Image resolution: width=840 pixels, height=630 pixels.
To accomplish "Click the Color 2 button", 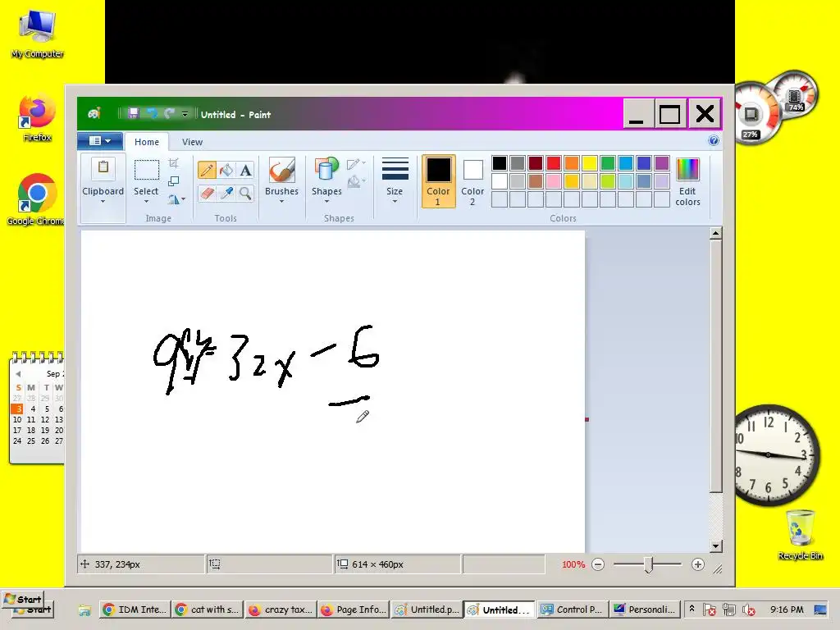I will tap(472, 181).
